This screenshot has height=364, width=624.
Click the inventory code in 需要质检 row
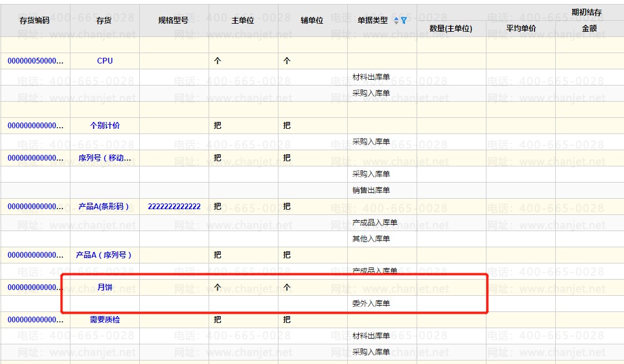pyautogui.click(x=35, y=320)
